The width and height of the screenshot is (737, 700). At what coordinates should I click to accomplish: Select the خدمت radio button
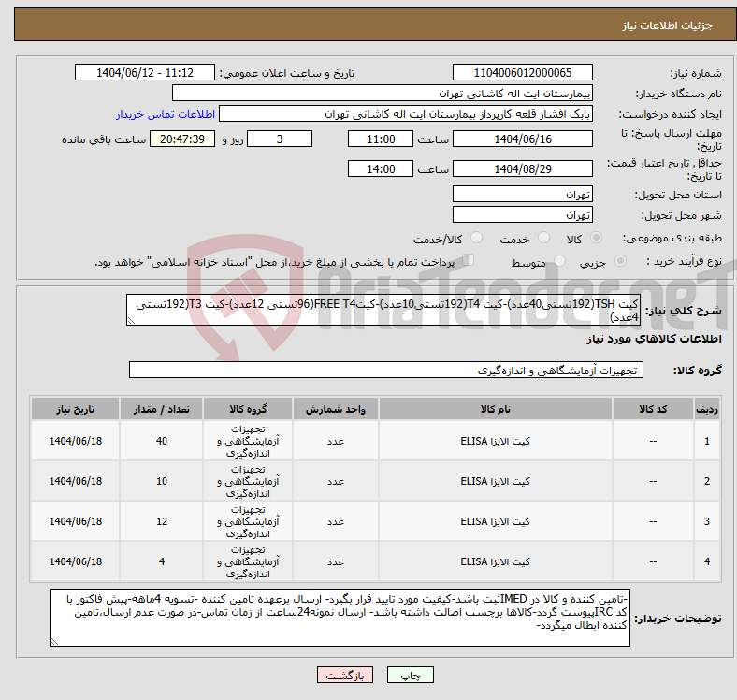[543, 238]
